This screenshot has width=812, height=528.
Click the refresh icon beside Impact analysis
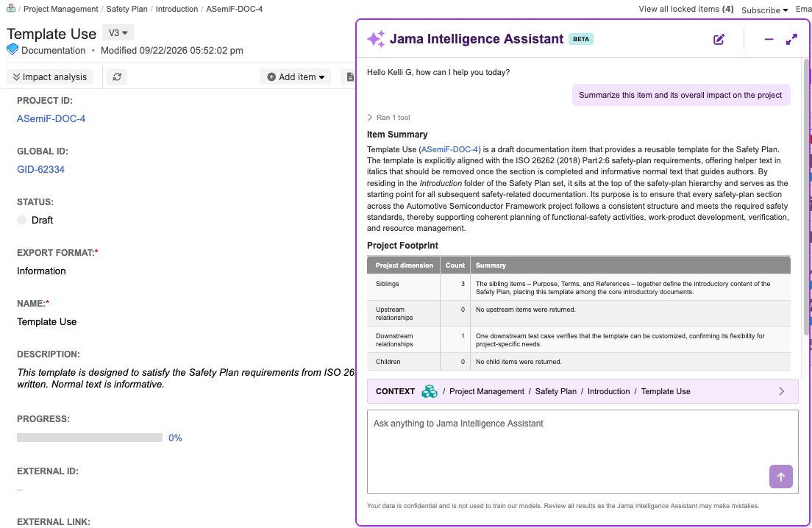pyautogui.click(x=117, y=76)
